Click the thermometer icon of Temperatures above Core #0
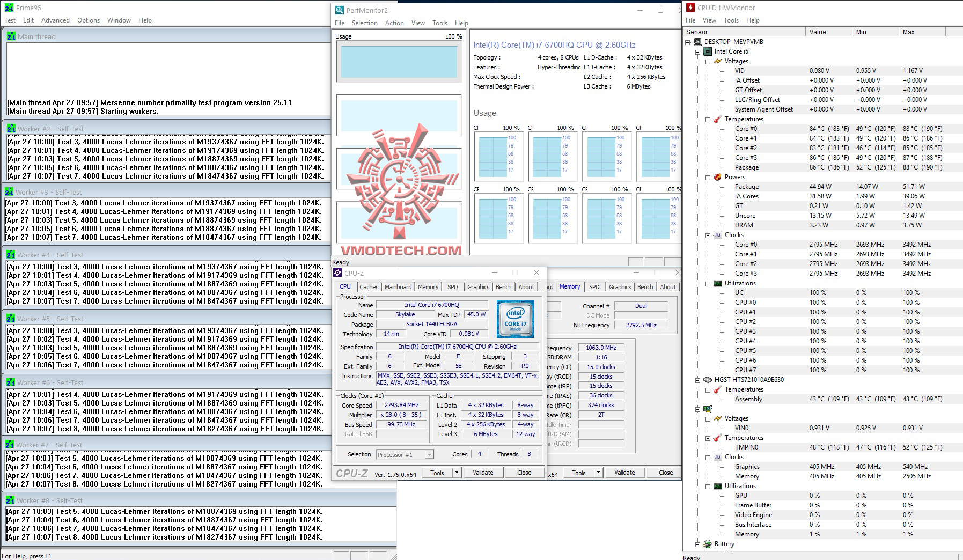963x560 pixels. pos(718,119)
